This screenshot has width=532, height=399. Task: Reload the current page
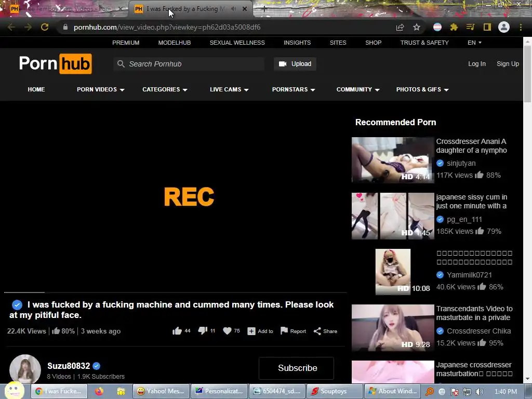click(45, 28)
